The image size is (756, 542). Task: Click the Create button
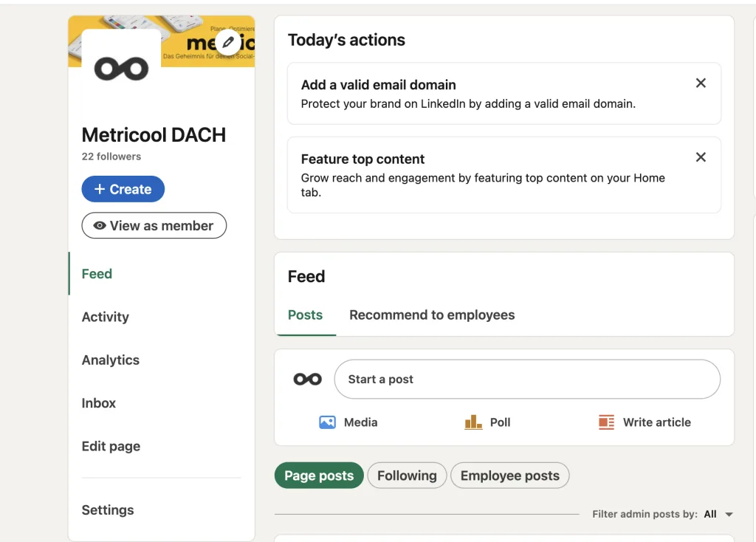(123, 189)
